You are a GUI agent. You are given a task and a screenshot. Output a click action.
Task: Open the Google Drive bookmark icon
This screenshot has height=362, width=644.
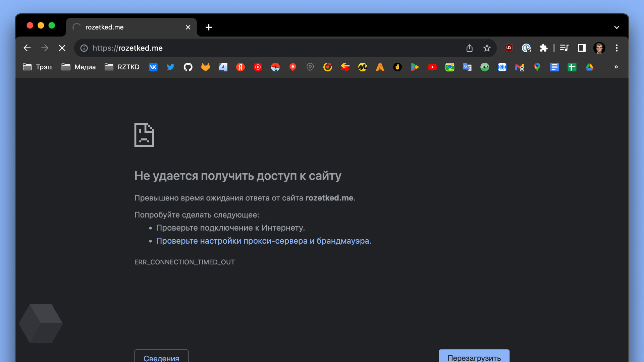click(x=589, y=67)
